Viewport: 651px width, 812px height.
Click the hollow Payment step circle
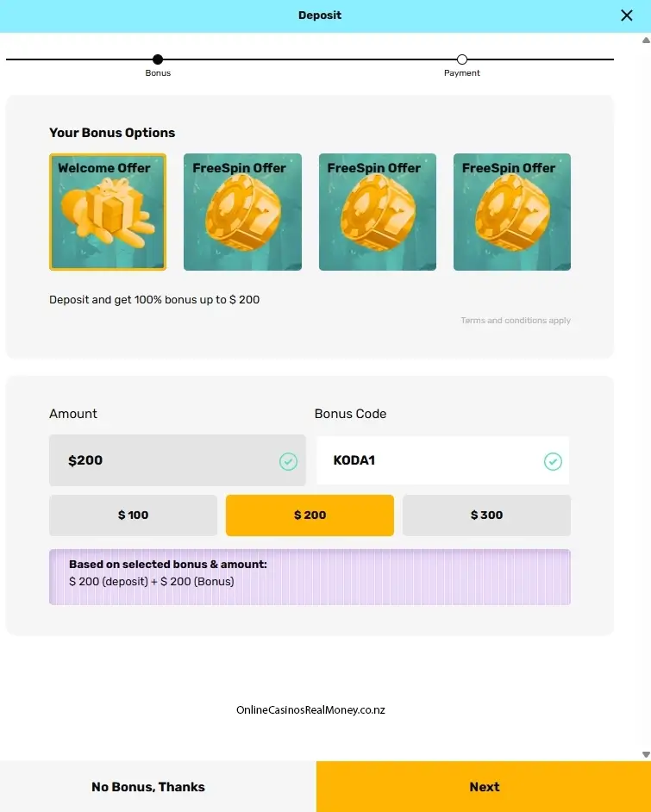[x=462, y=60]
